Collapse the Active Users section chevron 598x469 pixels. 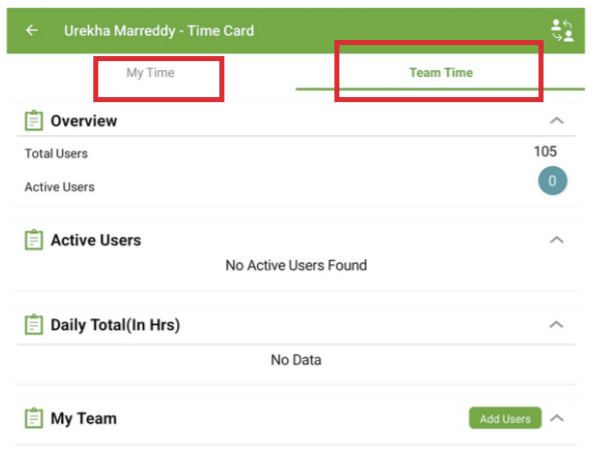(x=557, y=240)
